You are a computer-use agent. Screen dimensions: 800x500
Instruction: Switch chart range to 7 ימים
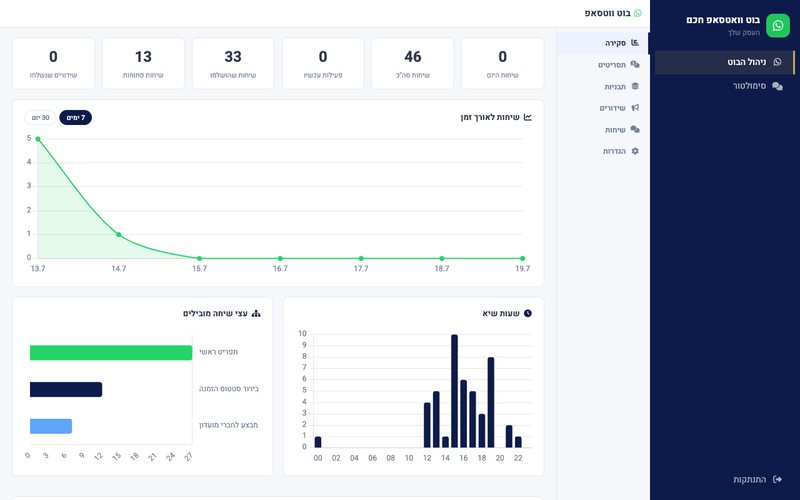[76, 118]
